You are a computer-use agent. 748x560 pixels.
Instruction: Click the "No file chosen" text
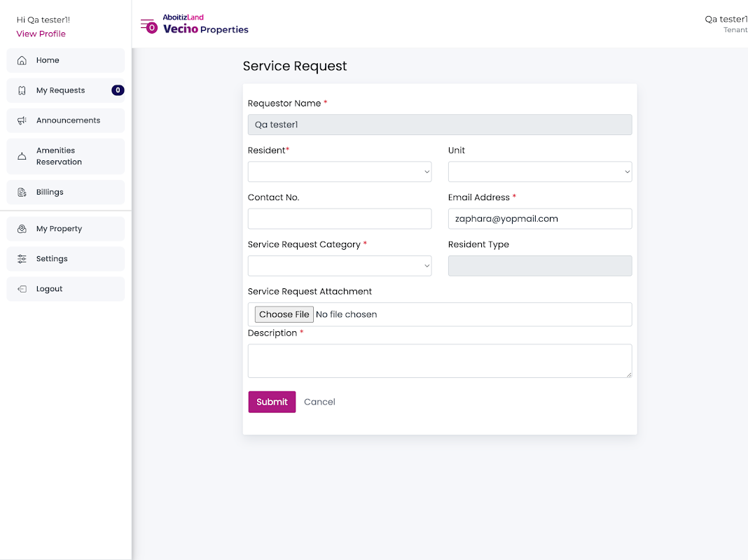[346, 314]
